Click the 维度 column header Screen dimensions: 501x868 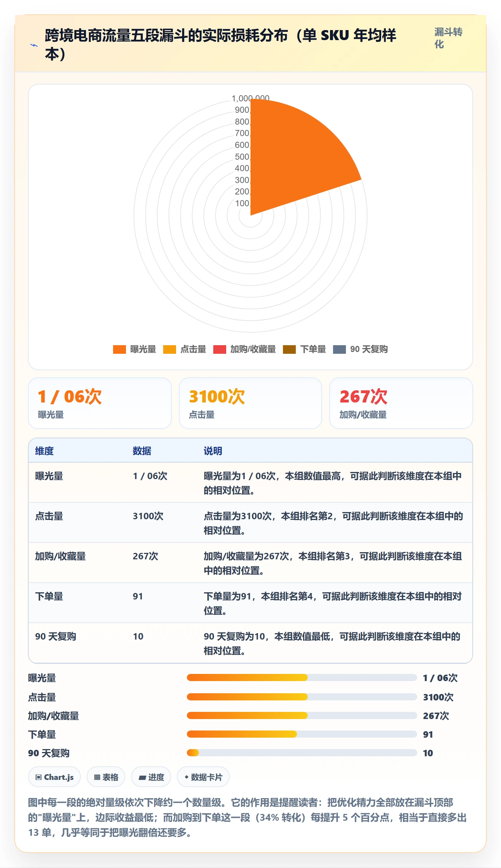(44, 451)
